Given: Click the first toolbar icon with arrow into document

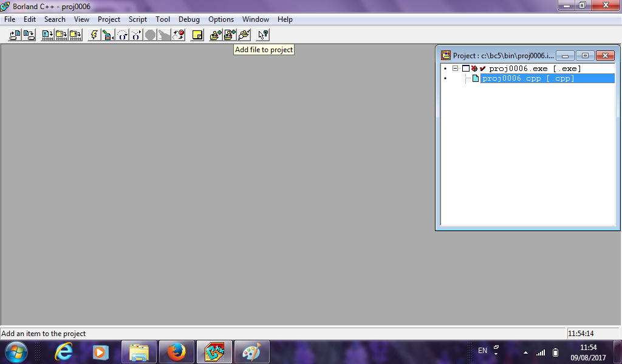Looking at the screenshot, I should click(x=15, y=35).
